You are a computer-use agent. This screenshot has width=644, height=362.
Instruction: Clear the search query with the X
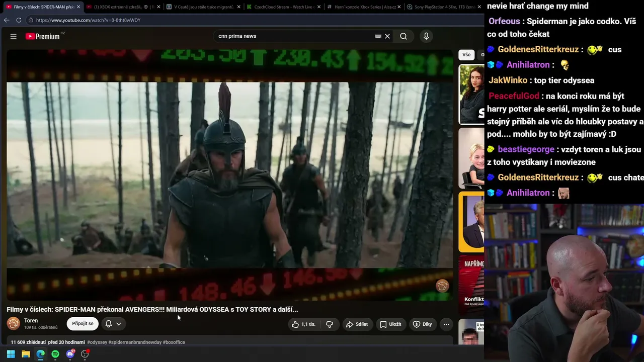click(387, 36)
